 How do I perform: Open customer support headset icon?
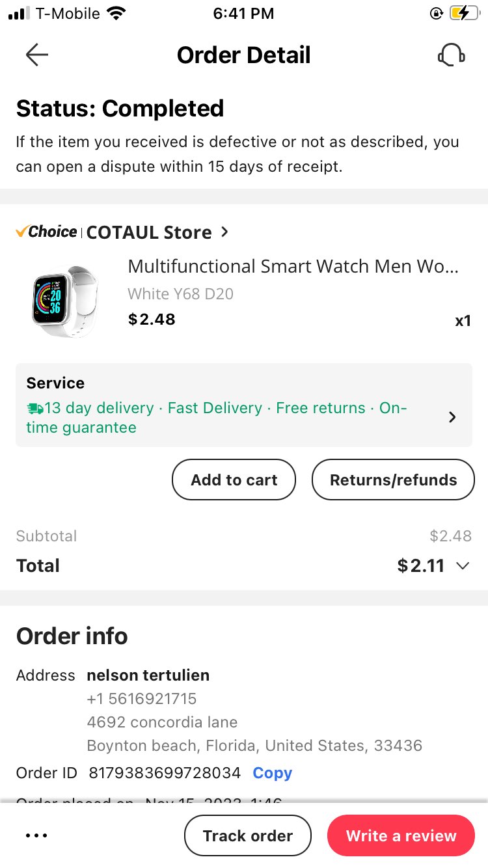(x=451, y=55)
